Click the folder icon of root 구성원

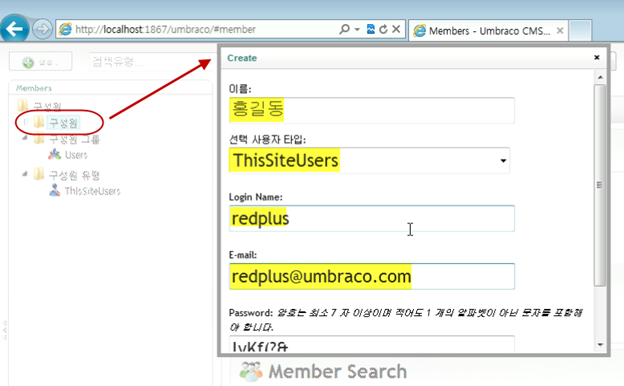tap(23, 105)
